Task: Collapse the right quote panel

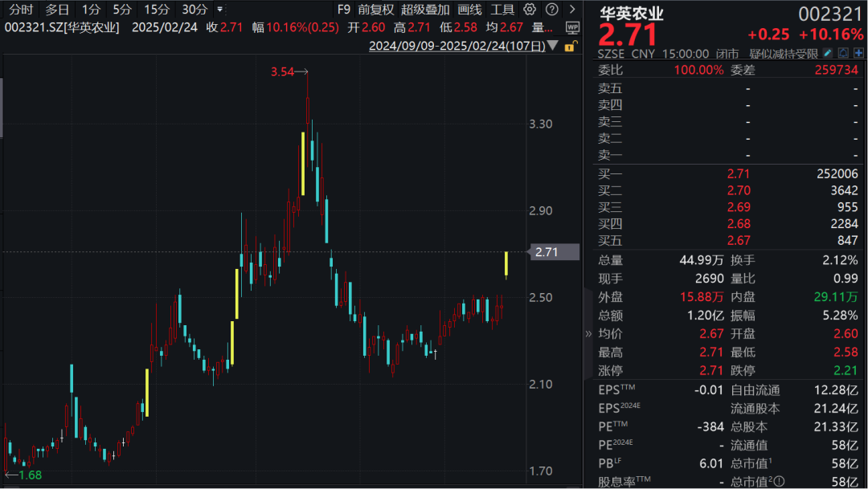Action: click(586, 333)
